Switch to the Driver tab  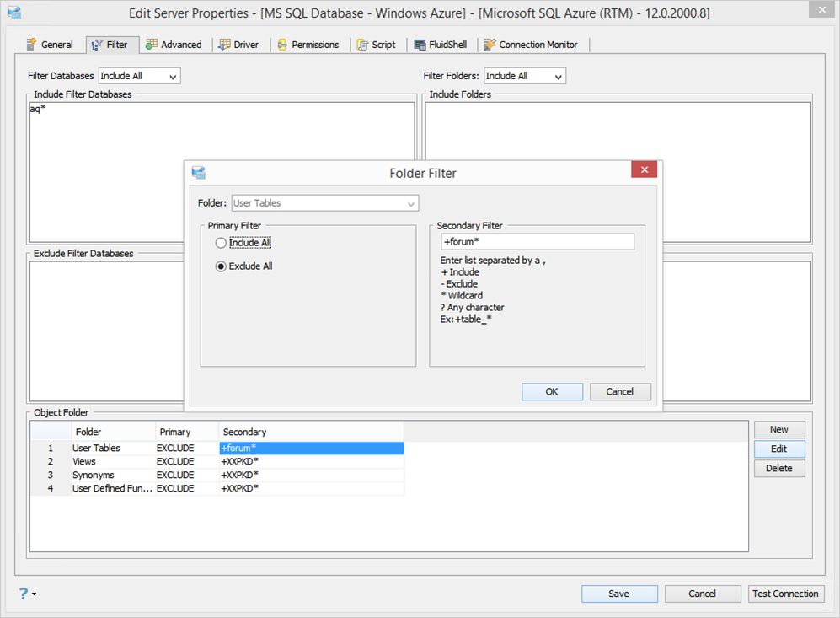(239, 45)
